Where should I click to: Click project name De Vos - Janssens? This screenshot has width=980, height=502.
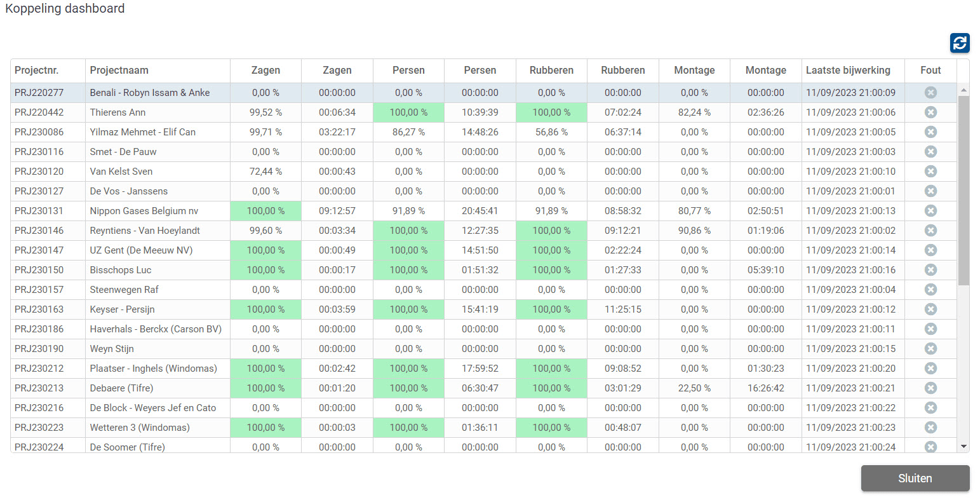tap(129, 191)
